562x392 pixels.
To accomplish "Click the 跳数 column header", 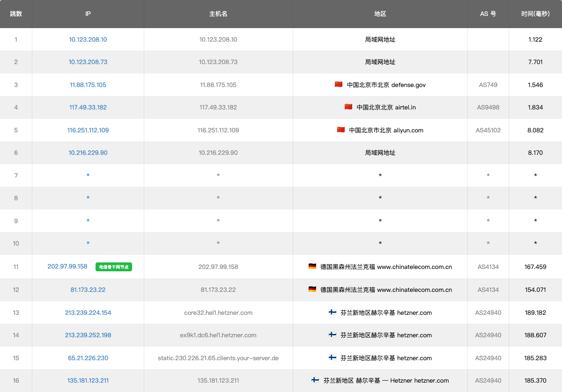I will pos(16,14).
